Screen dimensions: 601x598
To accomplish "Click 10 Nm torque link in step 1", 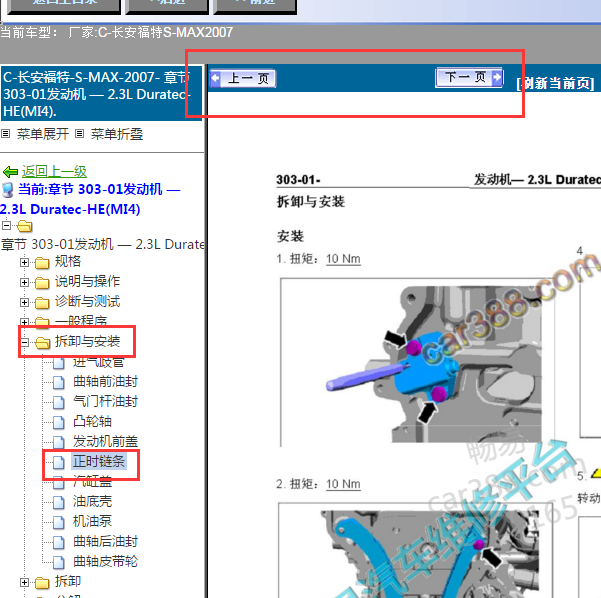I will coord(343,259).
